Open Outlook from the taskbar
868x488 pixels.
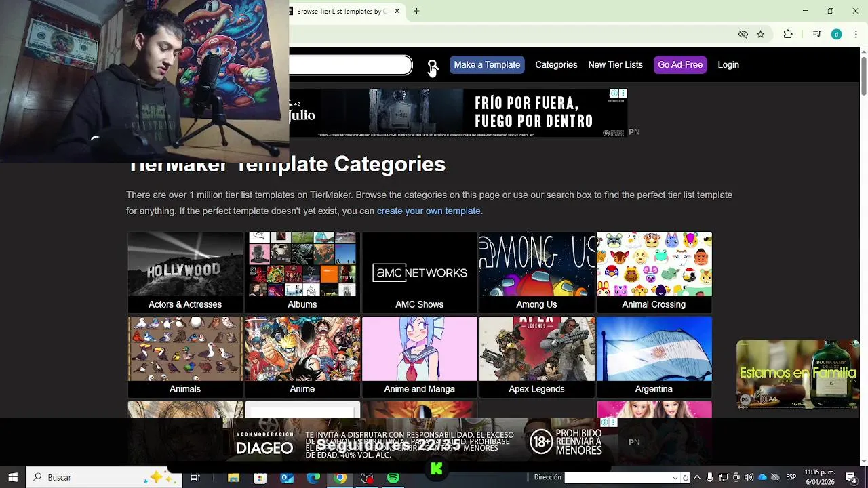tap(287, 478)
